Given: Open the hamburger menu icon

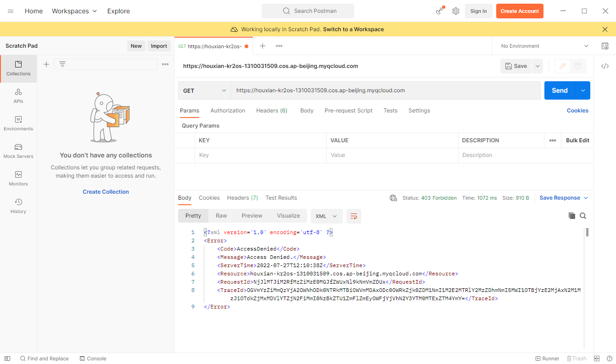Looking at the screenshot, I should 11,11.
